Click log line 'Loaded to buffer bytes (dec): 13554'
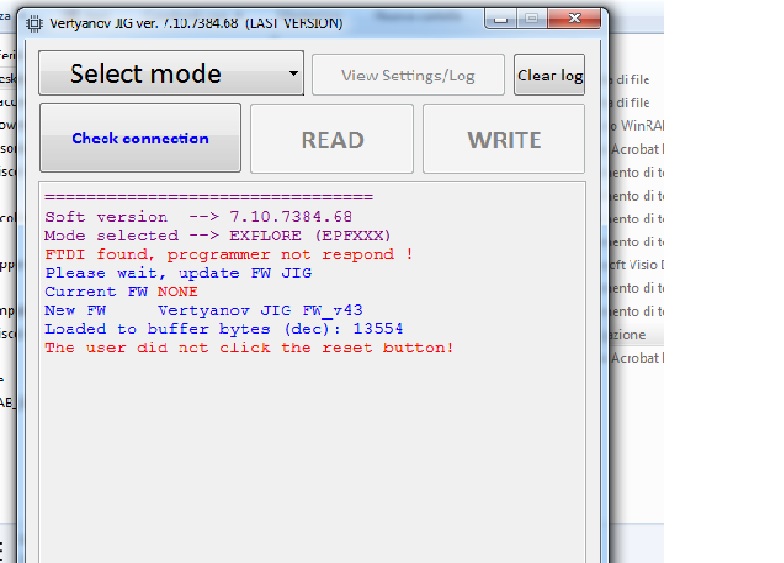This screenshot has width=784, height=563. pos(224,329)
